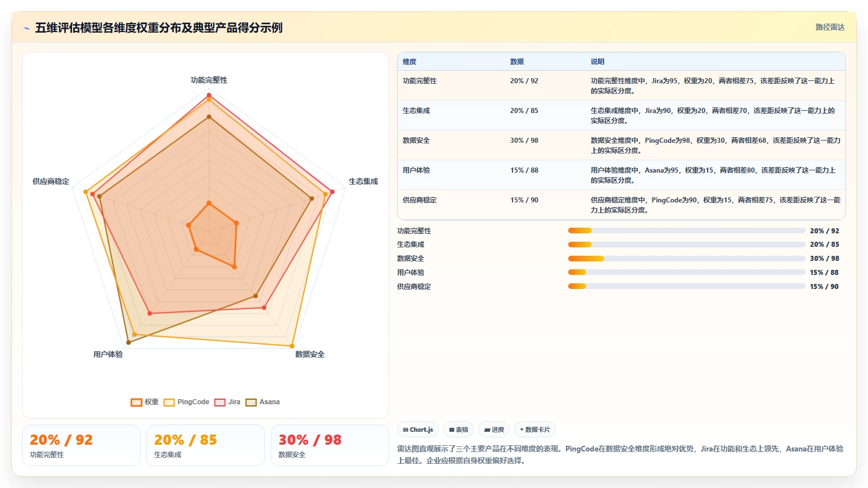This screenshot has width=868, height=488.
Task: Click the 功能完整性 radar axis label
Action: point(209,80)
